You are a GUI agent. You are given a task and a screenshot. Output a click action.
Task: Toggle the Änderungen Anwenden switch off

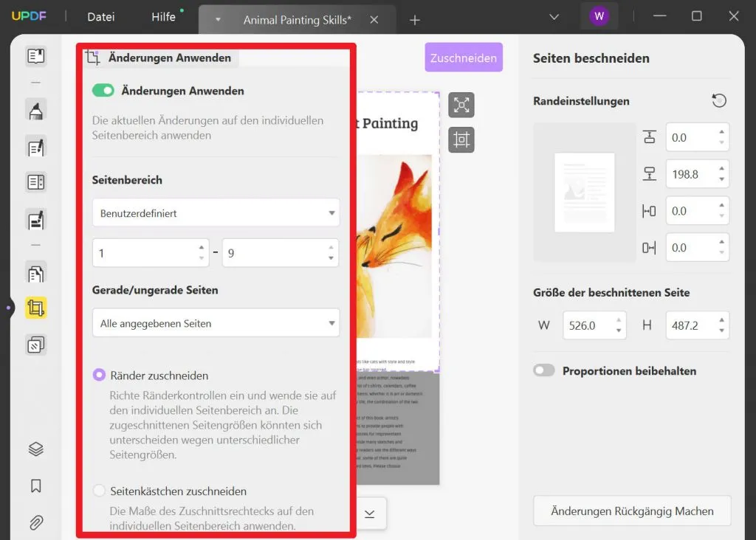(103, 91)
